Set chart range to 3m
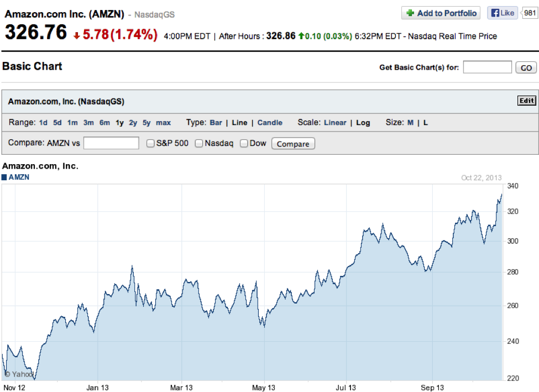The image size is (539, 392). click(88, 123)
